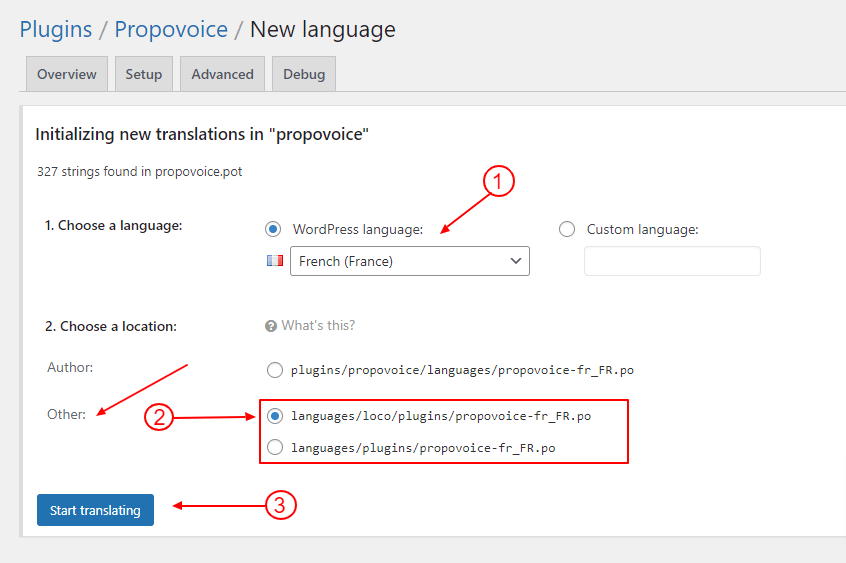846x563 pixels.
Task: Go to the Propovoice breadcrumb link
Action: click(x=170, y=29)
